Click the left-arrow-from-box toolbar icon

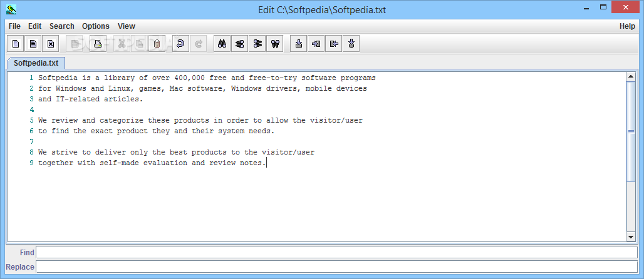tap(334, 44)
